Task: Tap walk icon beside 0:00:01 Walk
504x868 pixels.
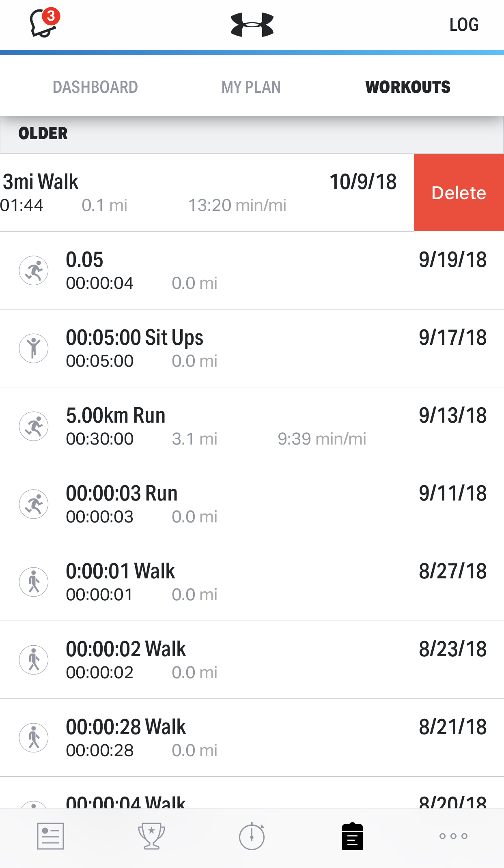Action: coord(34,582)
